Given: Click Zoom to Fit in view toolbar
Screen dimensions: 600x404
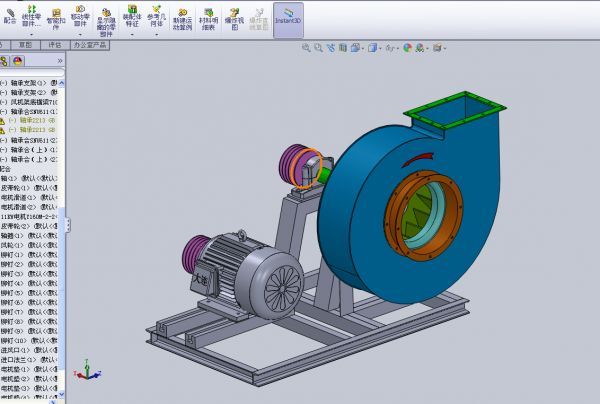Looking at the screenshot, I should (306, 48).
